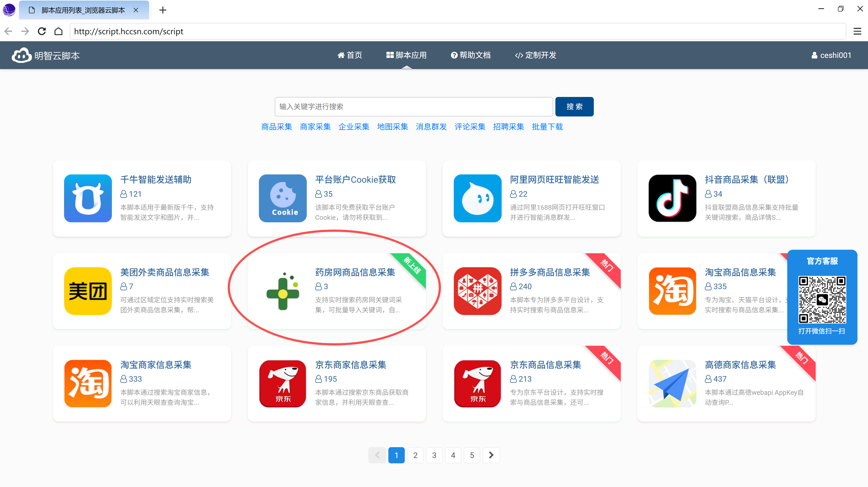Screen dimensions: 868x487
Task: Go to page 3 of results
Action: [434, 455]
